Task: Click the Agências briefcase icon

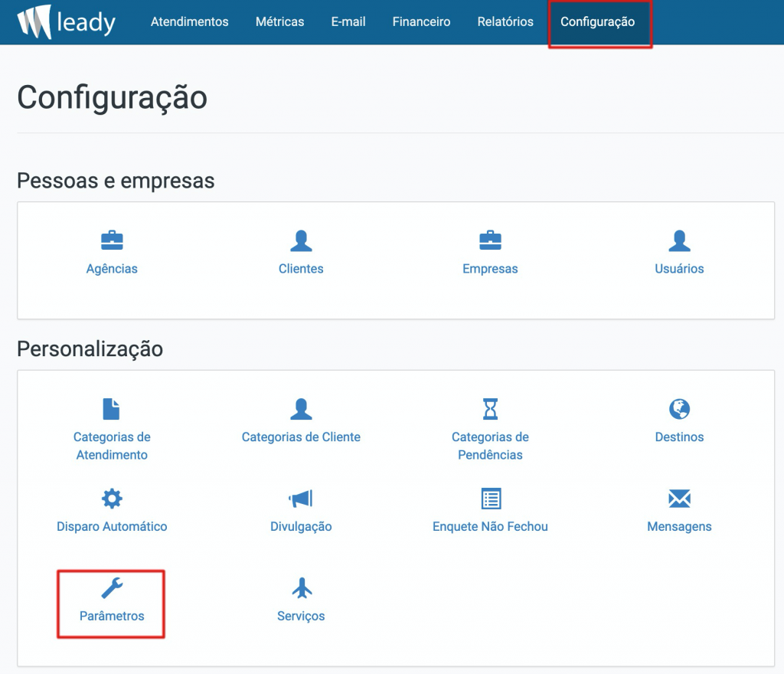Action: 112,240
